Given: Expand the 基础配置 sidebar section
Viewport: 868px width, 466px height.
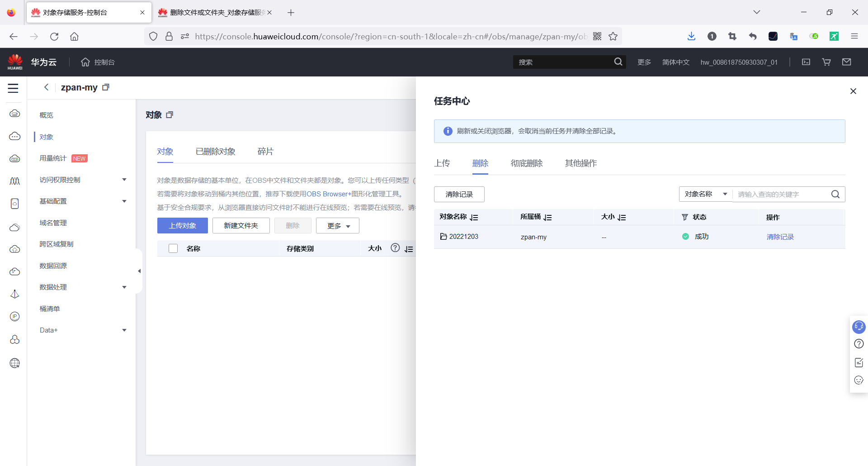Looking at the screenshot, I should tap(53, 201).
